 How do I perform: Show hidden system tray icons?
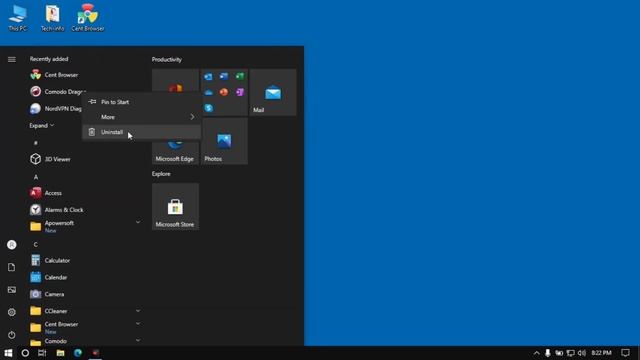click(537, 353)
